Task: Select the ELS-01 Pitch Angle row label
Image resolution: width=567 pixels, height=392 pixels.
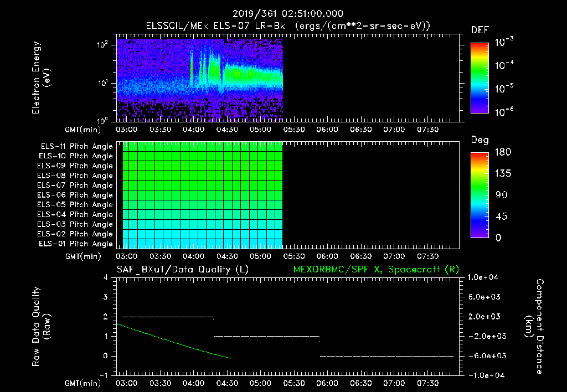Action: click(76, 244)
